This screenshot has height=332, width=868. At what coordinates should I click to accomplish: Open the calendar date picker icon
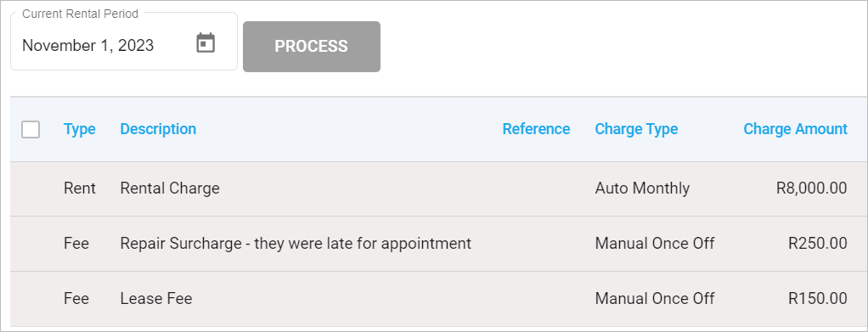pyautogui.click(x=206, y=43)
